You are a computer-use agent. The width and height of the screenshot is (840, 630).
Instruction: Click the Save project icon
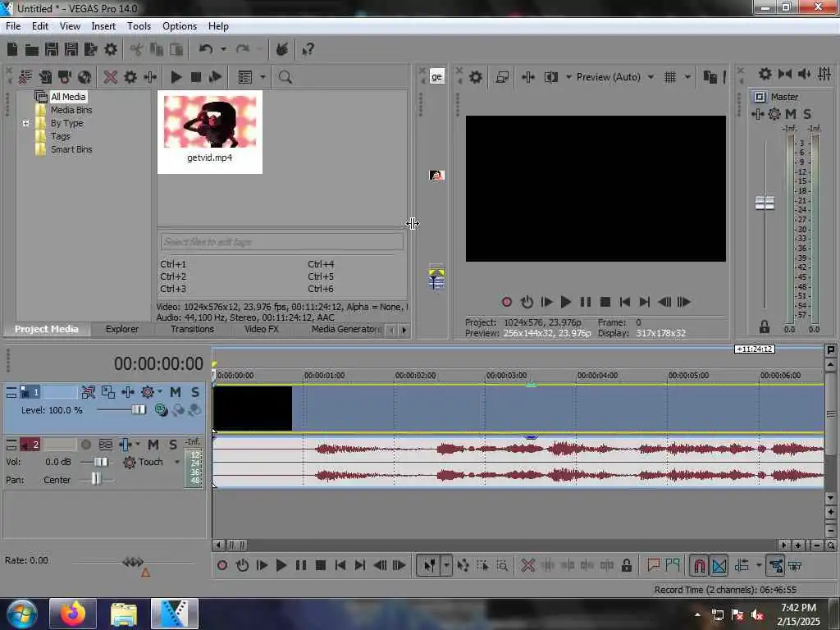click(52, 50)
